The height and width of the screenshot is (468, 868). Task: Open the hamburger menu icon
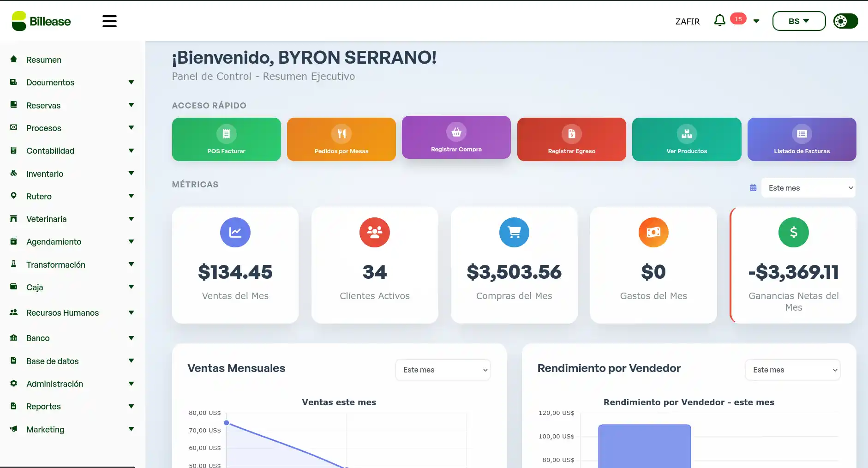click(109, 21)
